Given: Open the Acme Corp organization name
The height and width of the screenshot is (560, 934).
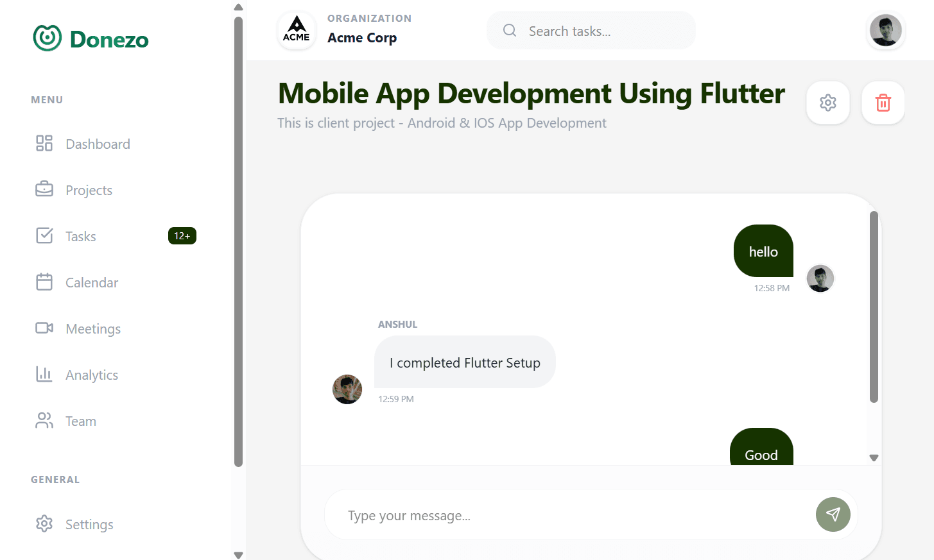Looking at the screenshot, I should point(362,38).
